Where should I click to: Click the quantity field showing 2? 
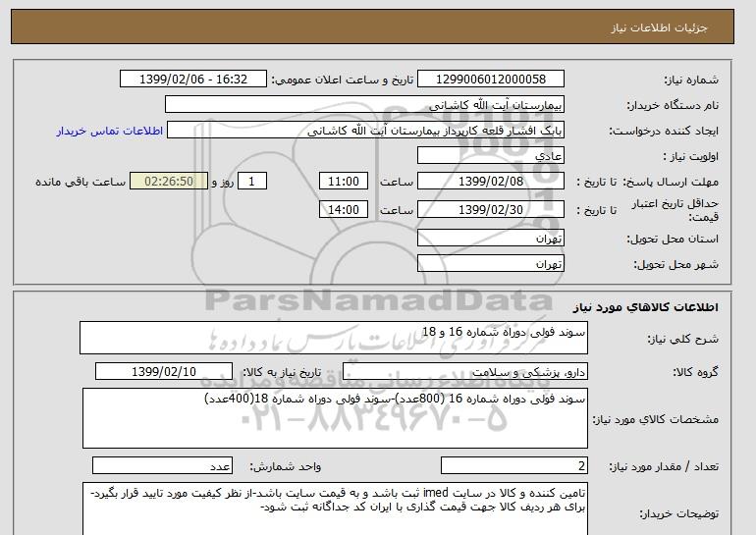513,466
